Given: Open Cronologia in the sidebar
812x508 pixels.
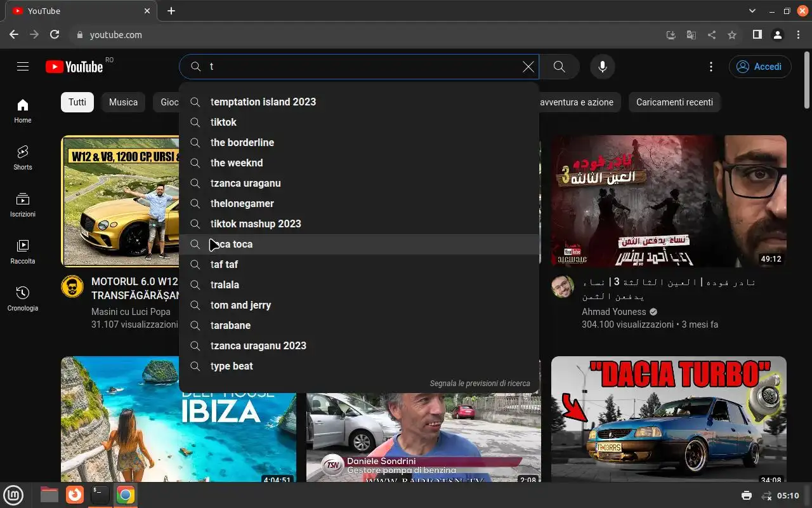Looking at the screenshot, I should (x=23, y=299).
